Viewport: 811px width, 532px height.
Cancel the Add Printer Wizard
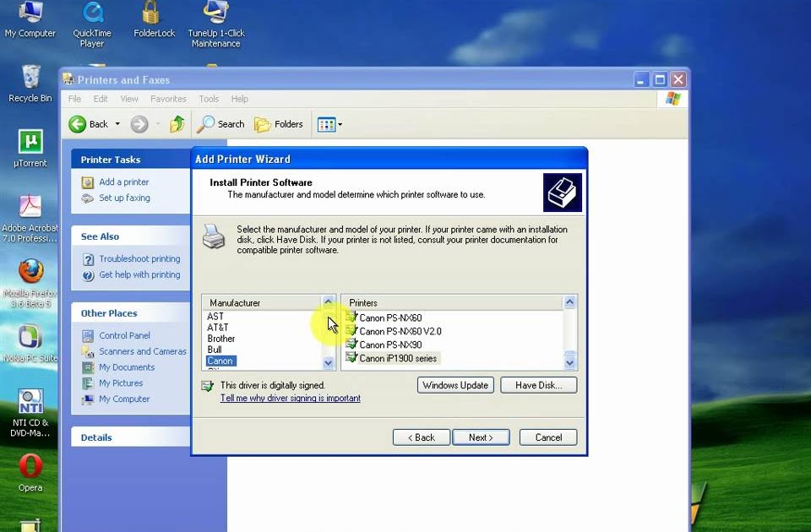pyautogui.click(x=548, y=437)
